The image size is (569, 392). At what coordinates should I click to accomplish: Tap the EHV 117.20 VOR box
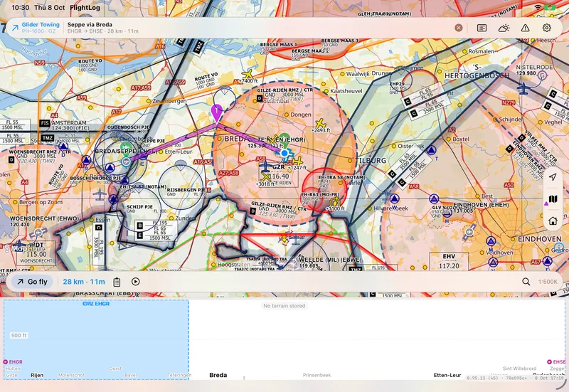pyautogui.click(x=449, y=260)
